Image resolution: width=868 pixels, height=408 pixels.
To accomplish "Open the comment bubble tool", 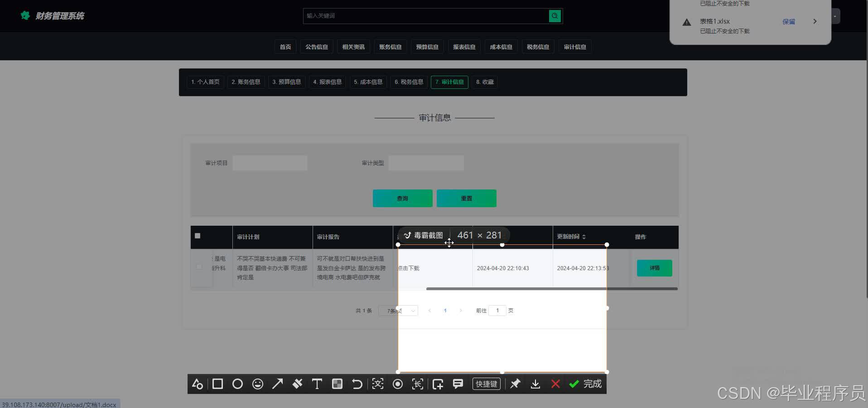I will click(458, 384).
